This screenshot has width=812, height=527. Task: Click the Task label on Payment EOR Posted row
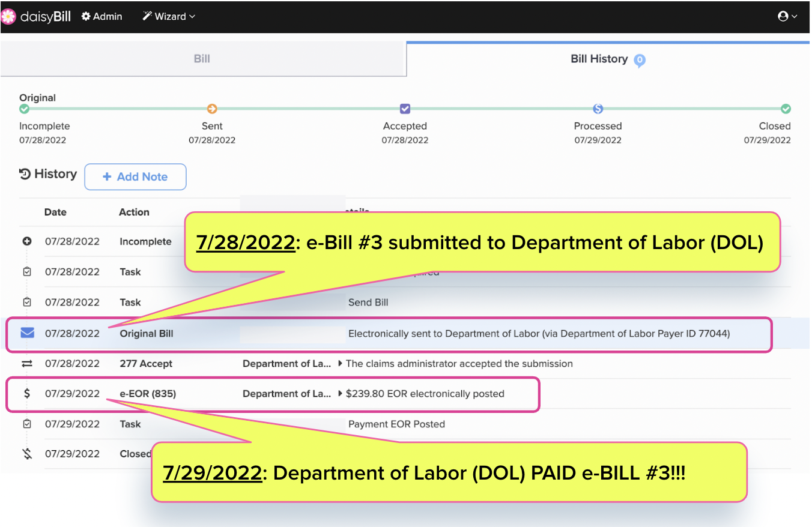click(x=130, y=424)
